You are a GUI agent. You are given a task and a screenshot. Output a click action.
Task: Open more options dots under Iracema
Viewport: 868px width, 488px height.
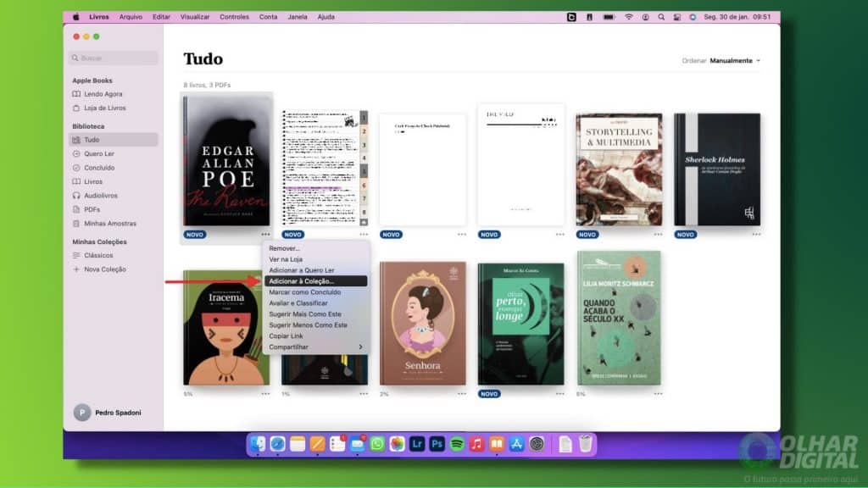point(265,394)
